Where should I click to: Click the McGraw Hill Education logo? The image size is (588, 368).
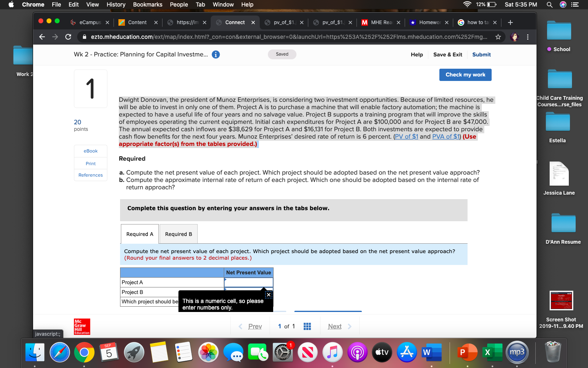click(82, 327)
